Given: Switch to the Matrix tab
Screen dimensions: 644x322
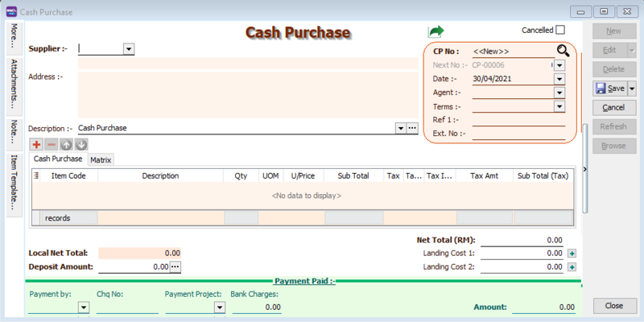Looking at the screenshot, I should 101,160.
